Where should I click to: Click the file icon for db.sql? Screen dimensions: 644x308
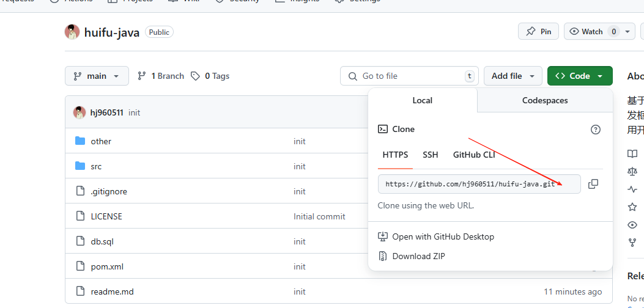[x=81, y=241]
